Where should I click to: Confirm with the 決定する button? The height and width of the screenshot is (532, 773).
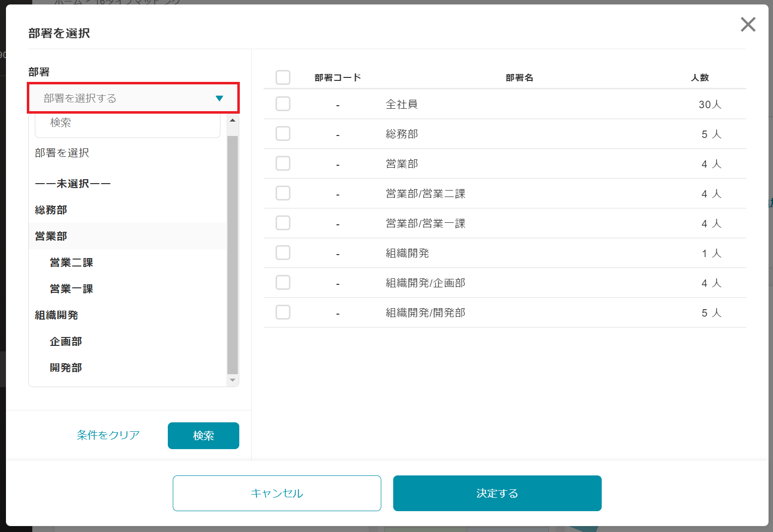pos(497,493)
